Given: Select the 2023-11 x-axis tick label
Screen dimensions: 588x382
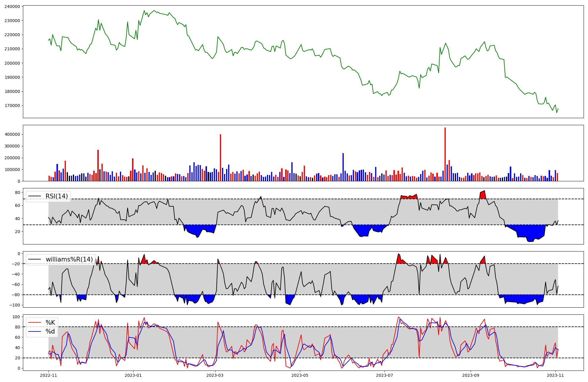Looking at the screenshot, I should [x=555, y=375].
